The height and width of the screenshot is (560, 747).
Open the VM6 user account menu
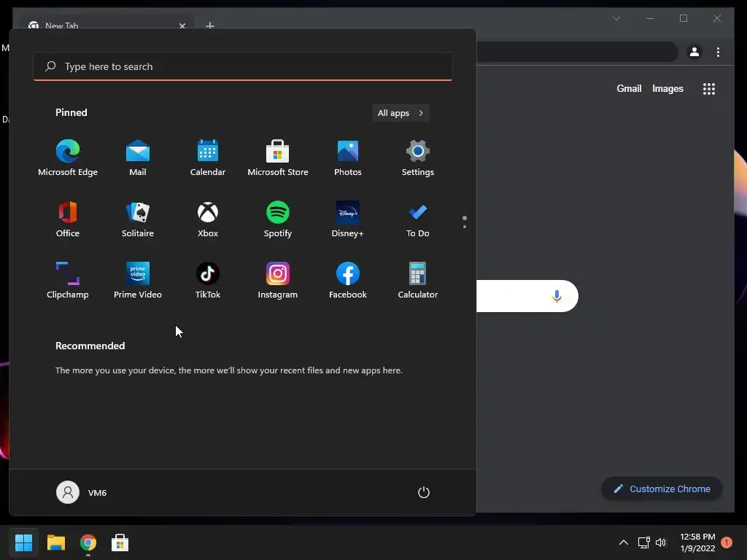82,492
